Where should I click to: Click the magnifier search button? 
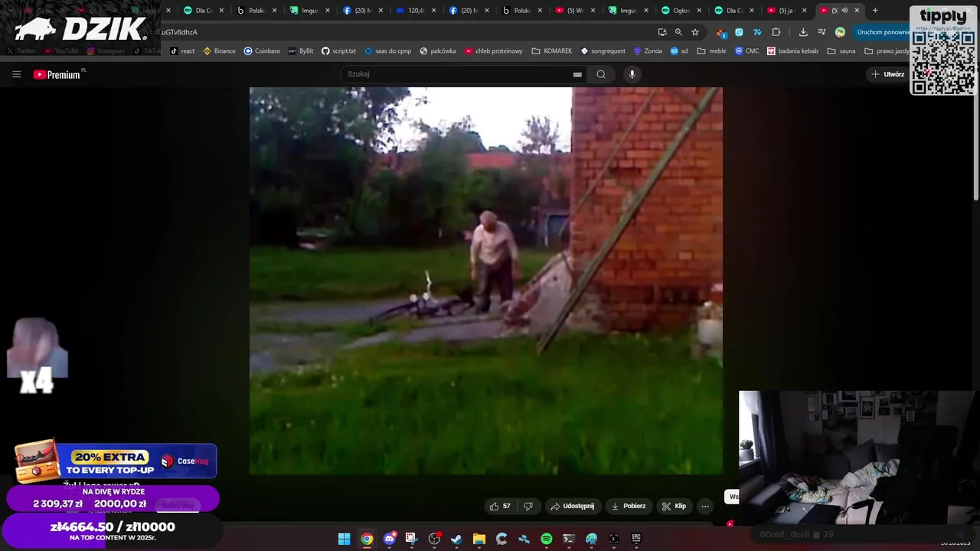click(x=601, y=74)
